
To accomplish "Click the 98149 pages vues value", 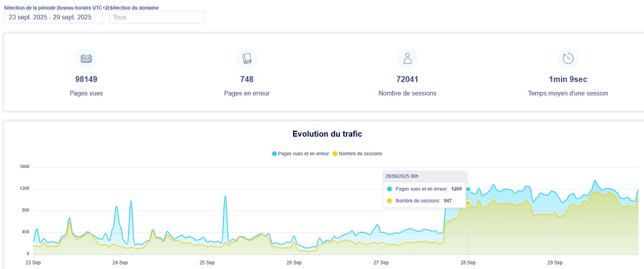I will [x=86, y=80].
